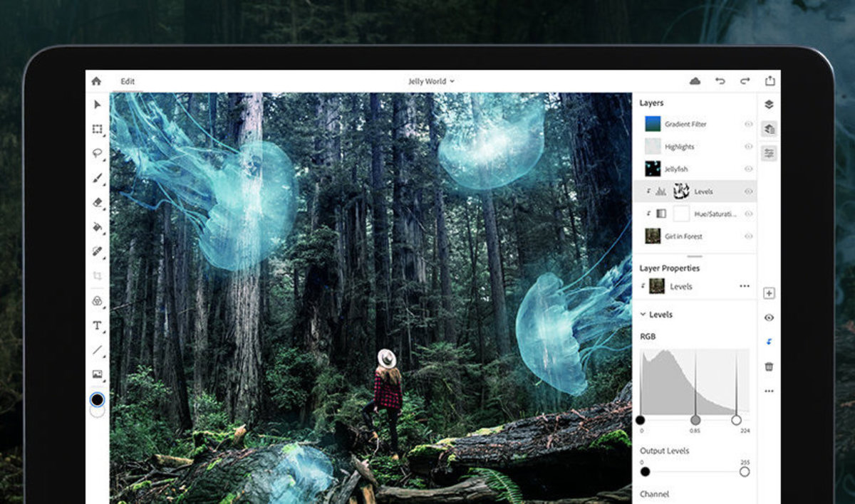Click the 'Jellyfish' layer name
Viewport: 855px width, 504px height.
click(678, 169)
